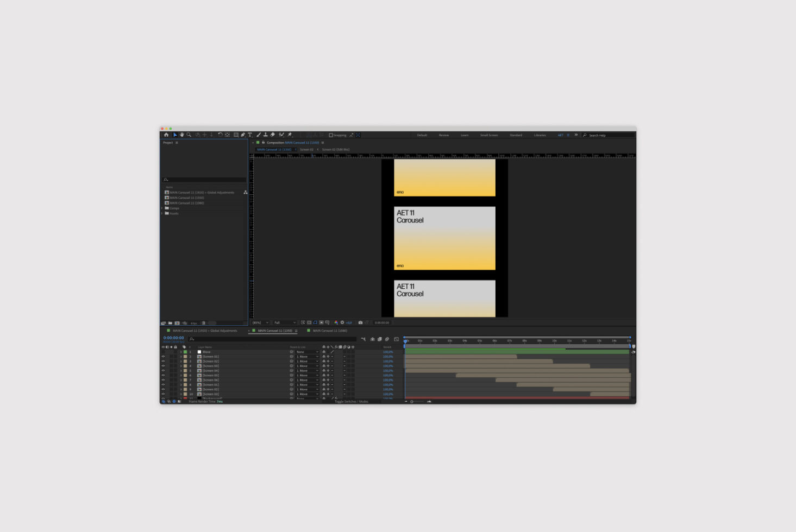Enable the Snapping checkbox
Image resolution: width=796 pixels, height=532 pixels.
[331, 135]
